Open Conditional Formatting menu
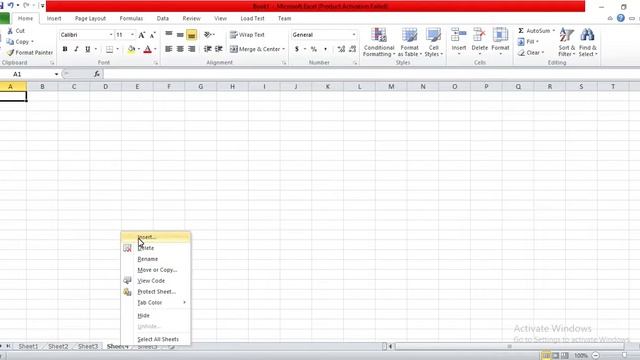The width and height of the screenshot is (640, 360). pos(379,42)
